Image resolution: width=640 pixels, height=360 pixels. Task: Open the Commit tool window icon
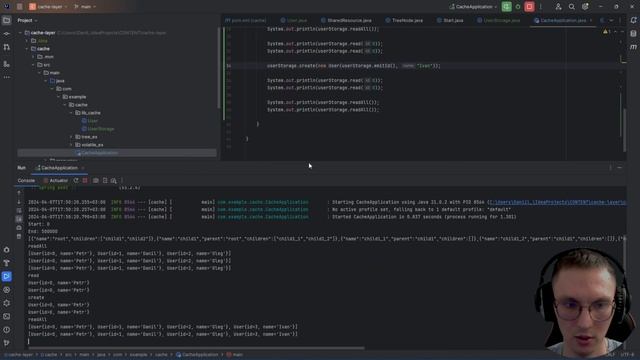point(7,34)
